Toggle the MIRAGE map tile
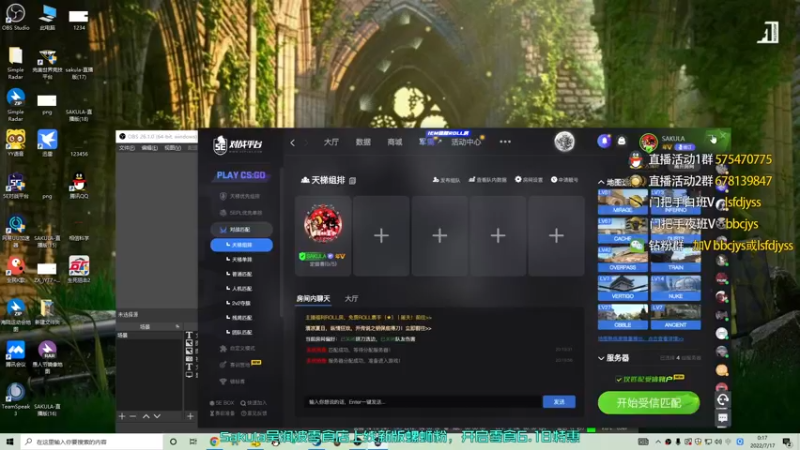Image resolution: width=800 pixels, height=450 pixels. (x=622, y=202)
